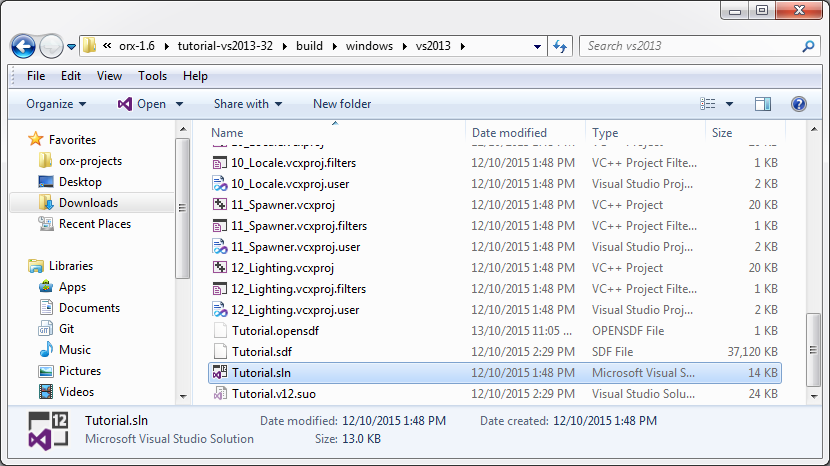830x466 pixels.
Task: Click the Git library icon
Action: [x=45, y=329]
